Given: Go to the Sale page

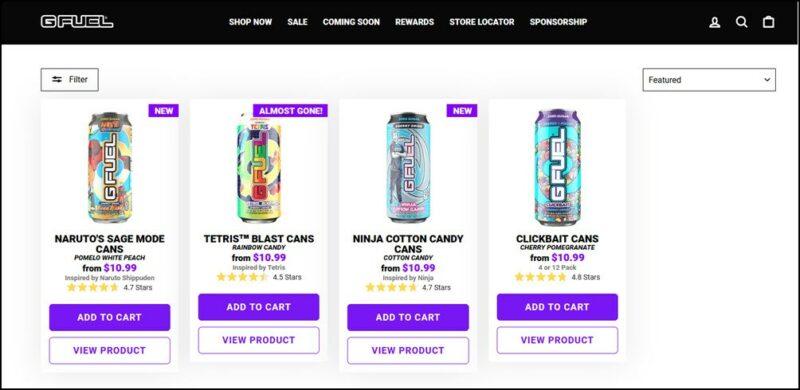Looking at the screenshot, I should [x=297, y=22].
